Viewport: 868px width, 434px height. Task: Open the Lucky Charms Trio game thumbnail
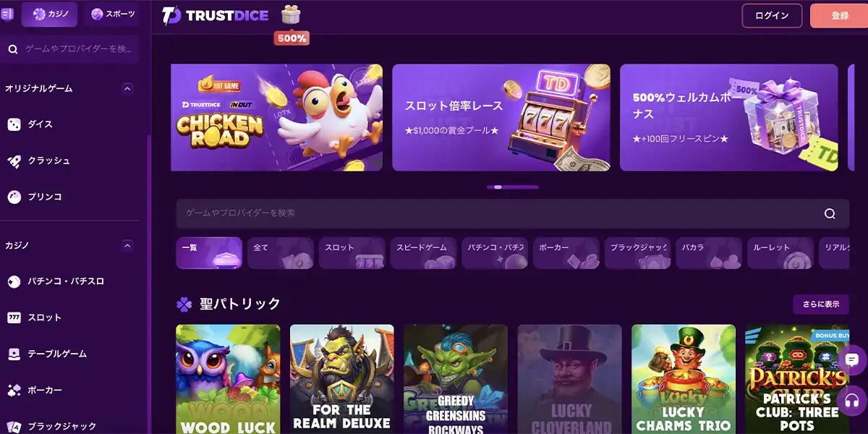tap(684, 379)
